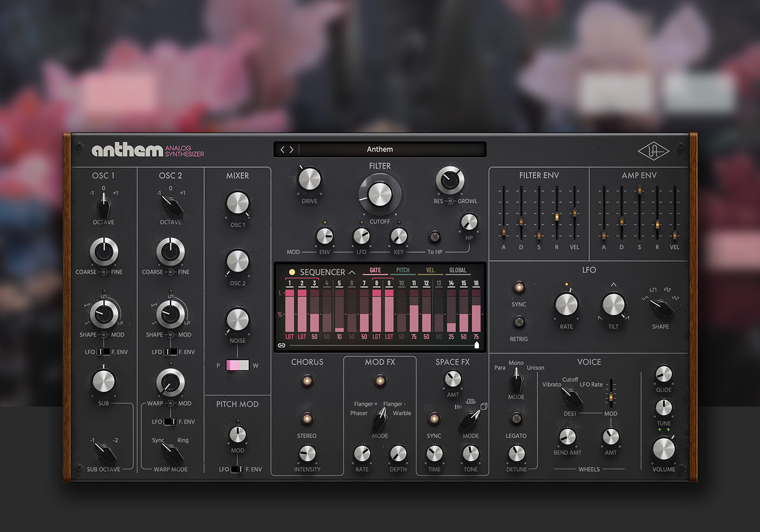
Task: Switch to the sequencer PITCH tab
Action: click(403, 270)
